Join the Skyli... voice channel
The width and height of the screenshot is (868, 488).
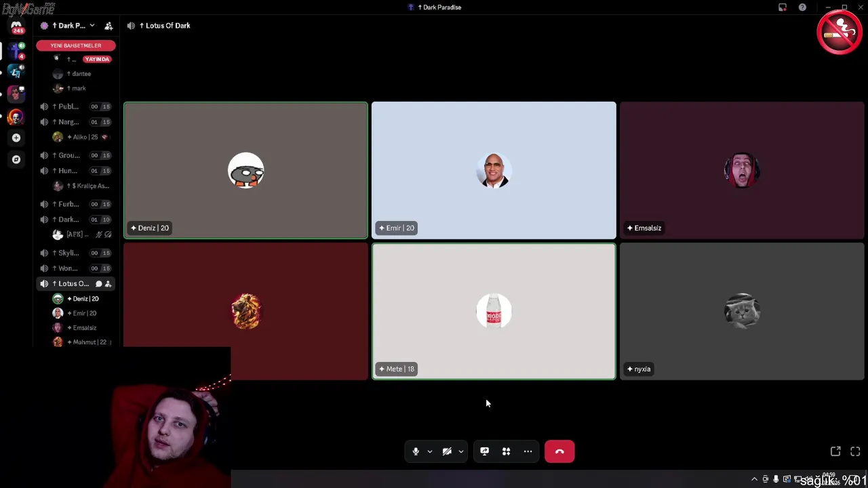pos(75,253)
